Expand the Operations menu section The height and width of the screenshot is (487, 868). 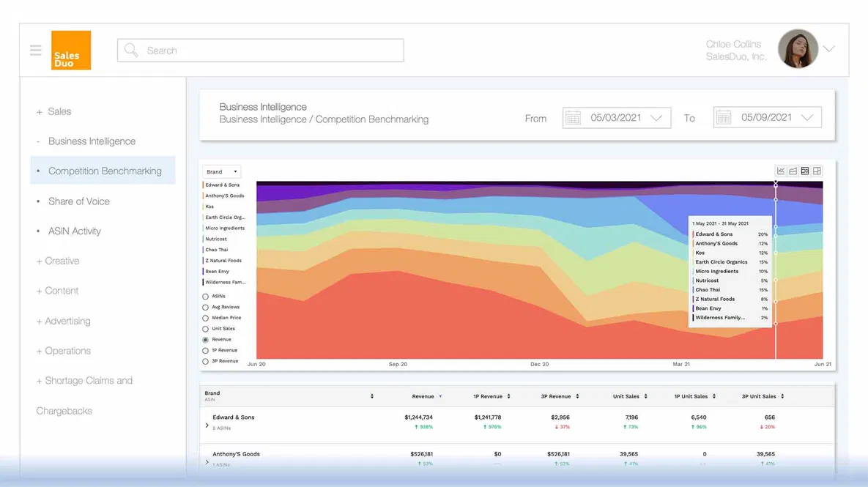pyautogui.click(x=63, y=351)
